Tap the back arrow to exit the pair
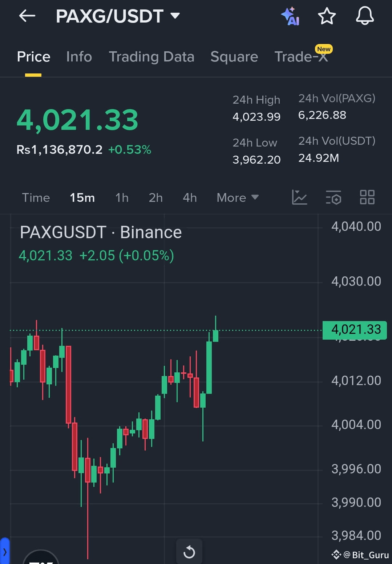The image size is (392, 564). coord(27,16)
